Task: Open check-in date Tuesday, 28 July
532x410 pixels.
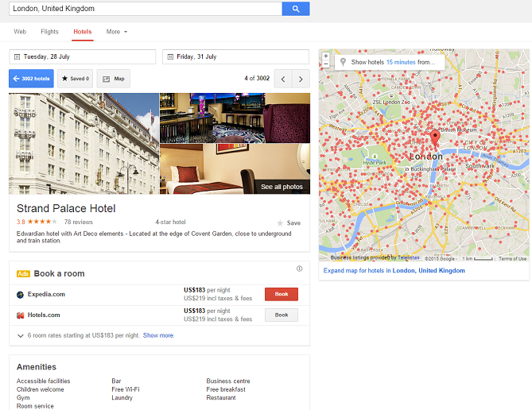Action: [x=83, y=56]
